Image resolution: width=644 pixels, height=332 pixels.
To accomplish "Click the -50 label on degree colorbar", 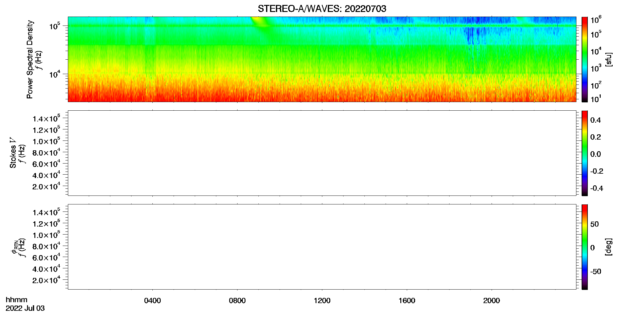I will 596,272.
